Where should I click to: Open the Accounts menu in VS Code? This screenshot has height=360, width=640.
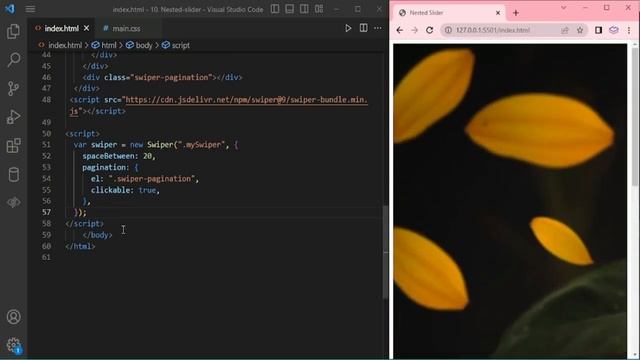coord(13,317)
